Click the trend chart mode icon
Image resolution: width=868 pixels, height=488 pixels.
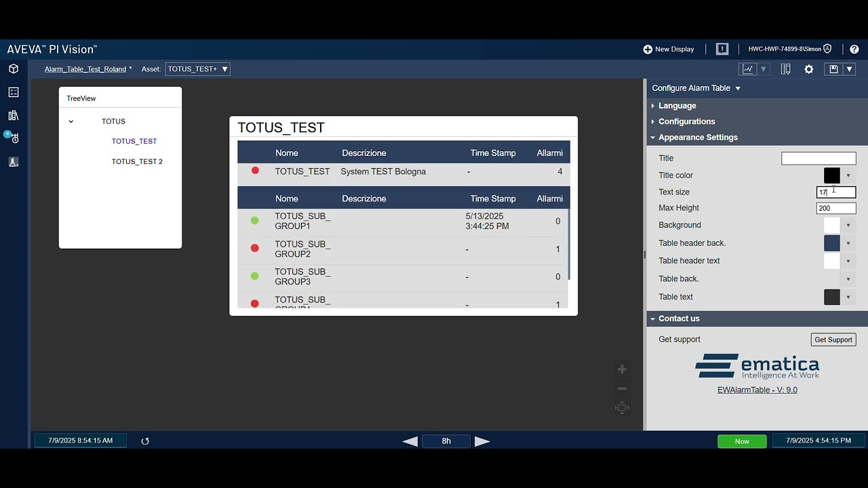(748, 69)
